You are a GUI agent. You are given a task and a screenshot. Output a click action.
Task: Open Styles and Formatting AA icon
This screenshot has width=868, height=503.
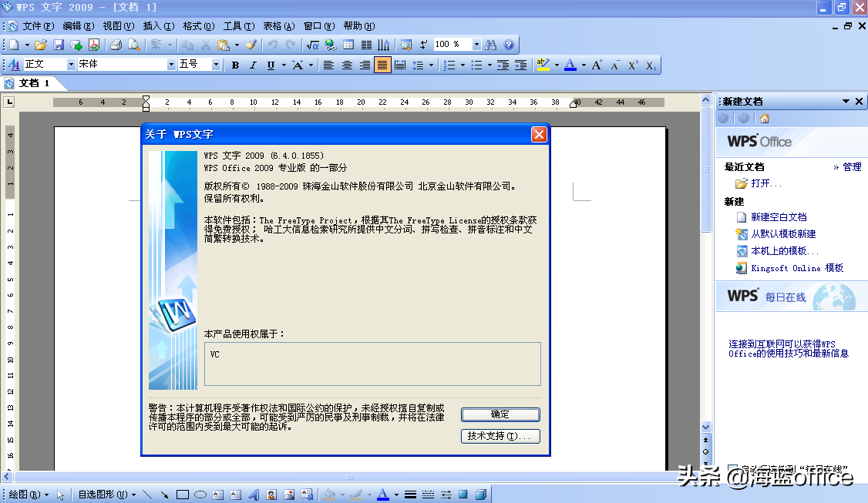(14, 65)
